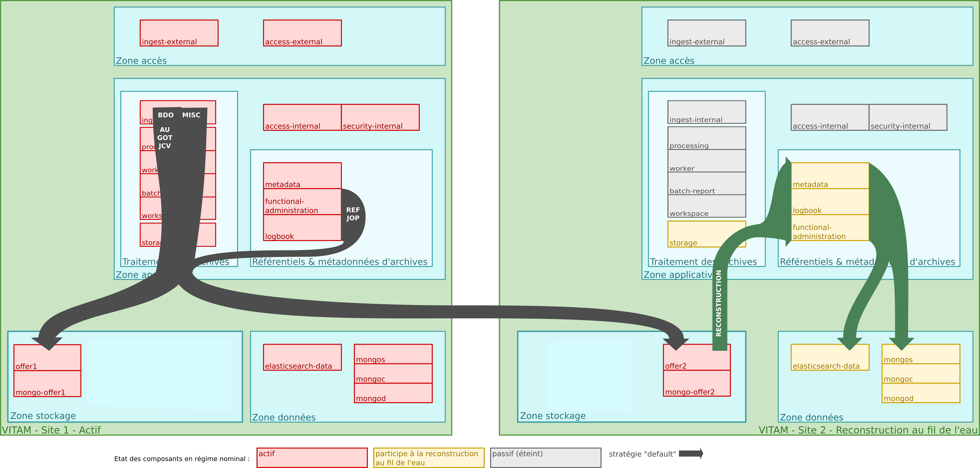Click the arrowhead pointing into offer1
This screenshot has height=468, width=980.
click(x=47, y=342)
